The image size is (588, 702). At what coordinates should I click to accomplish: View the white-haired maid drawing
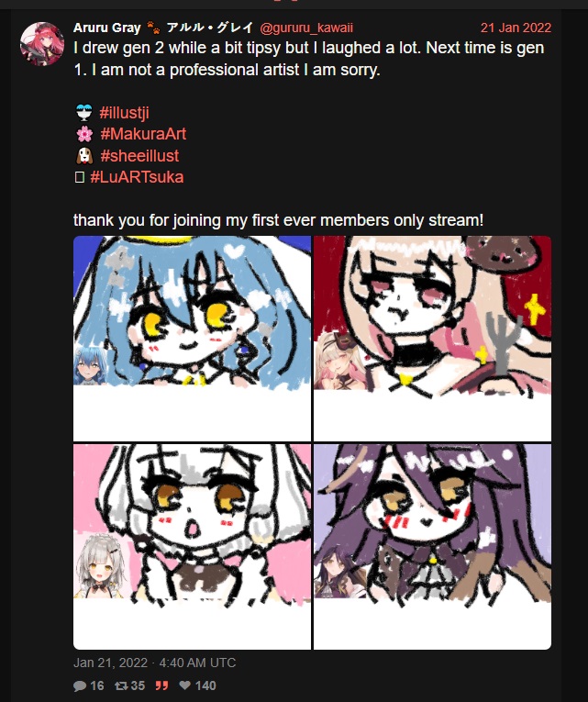192,547
